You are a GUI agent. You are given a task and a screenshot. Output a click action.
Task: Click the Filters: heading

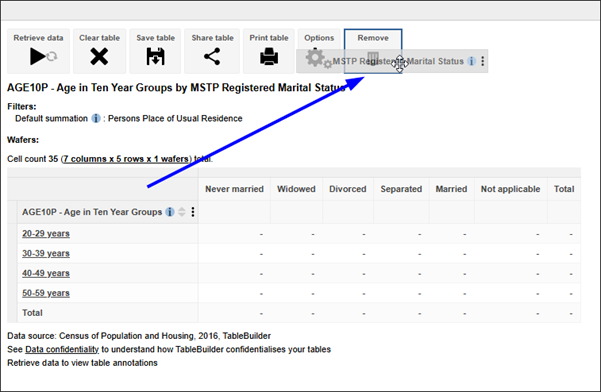tap(22, 107)
